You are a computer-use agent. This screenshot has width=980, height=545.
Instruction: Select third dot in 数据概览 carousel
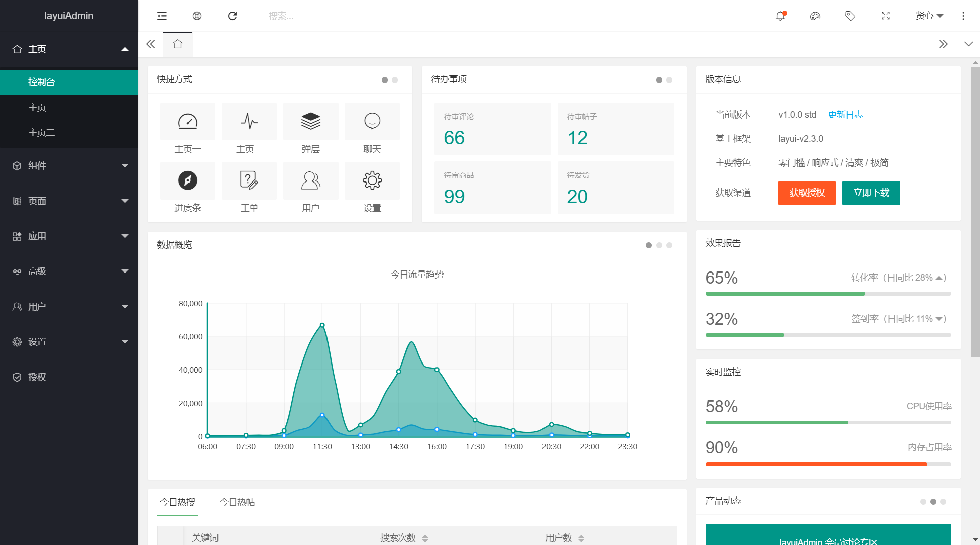(x=669, y=245)
